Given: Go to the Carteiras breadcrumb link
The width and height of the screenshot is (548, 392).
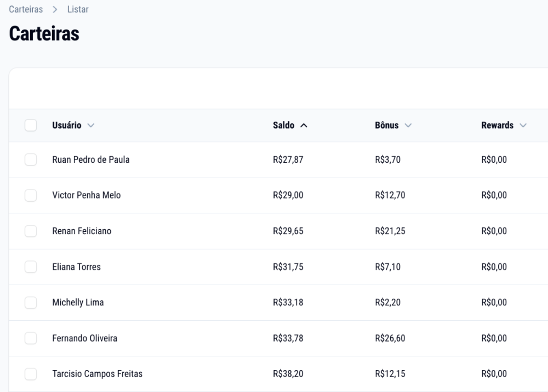Looking at the screenshot, I should (x=26, y=9).
